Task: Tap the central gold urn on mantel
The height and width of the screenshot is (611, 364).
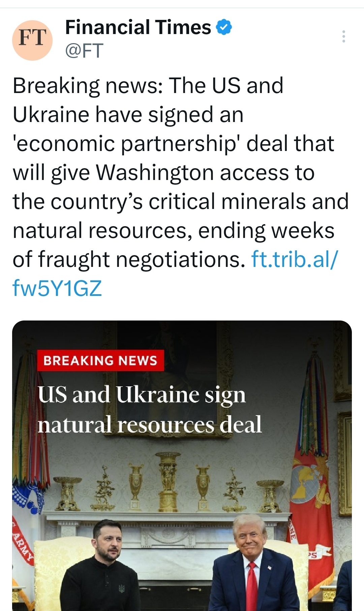Action: (168, 482)
